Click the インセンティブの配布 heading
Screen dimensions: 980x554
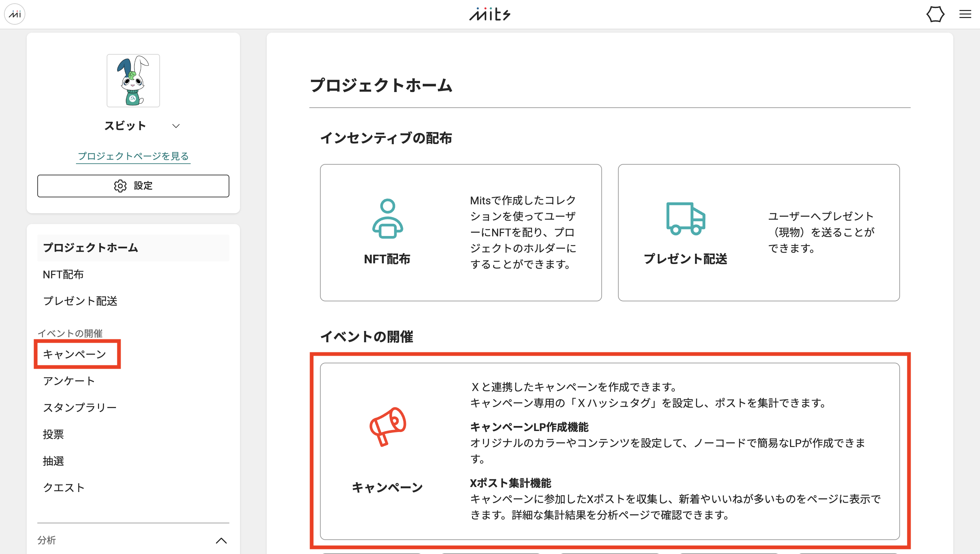pos(386,138)
